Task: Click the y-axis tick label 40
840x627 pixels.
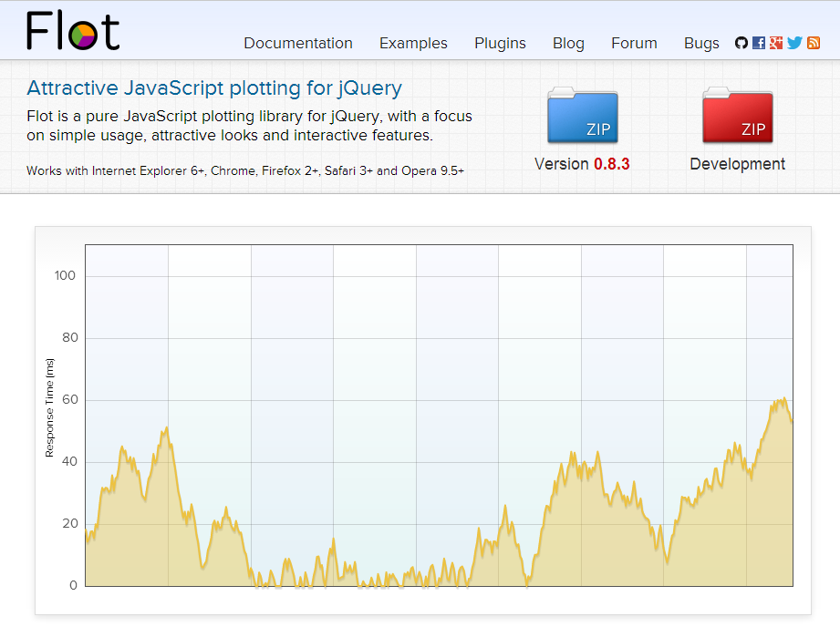Action: 70,461
